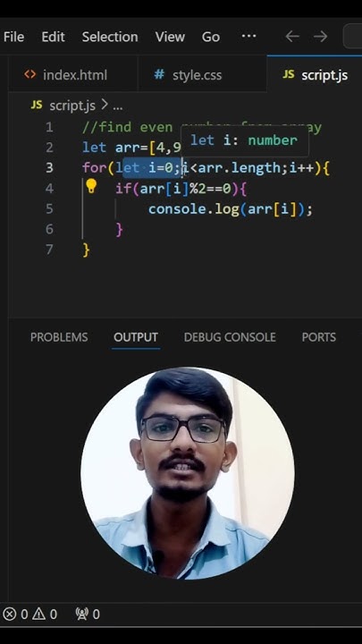Screen dimensions: 362x644
Task: Open the DEBUG CONSOLE panel tab
Action: (x=230, y=337)
